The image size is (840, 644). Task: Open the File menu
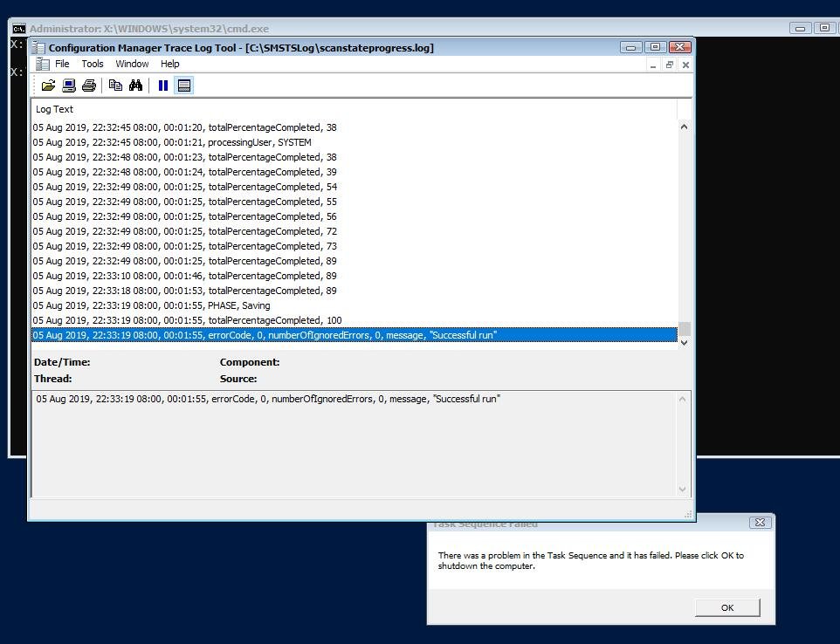coord(62,64)
